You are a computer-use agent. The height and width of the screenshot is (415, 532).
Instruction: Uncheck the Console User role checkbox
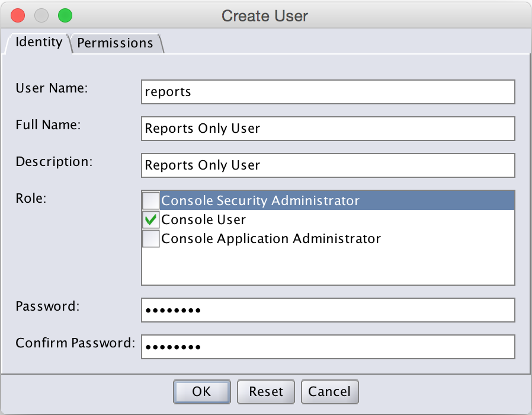150,220
